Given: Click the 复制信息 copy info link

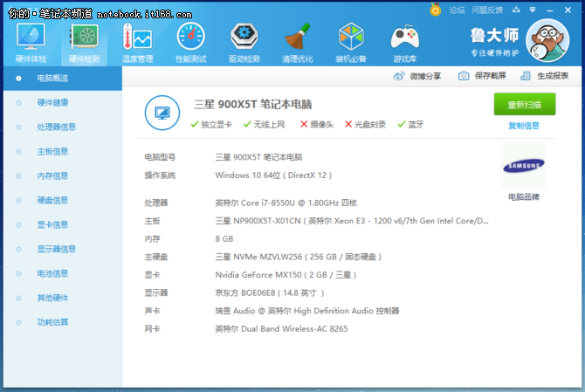Looking at the screenshot, I should [524, 126].
